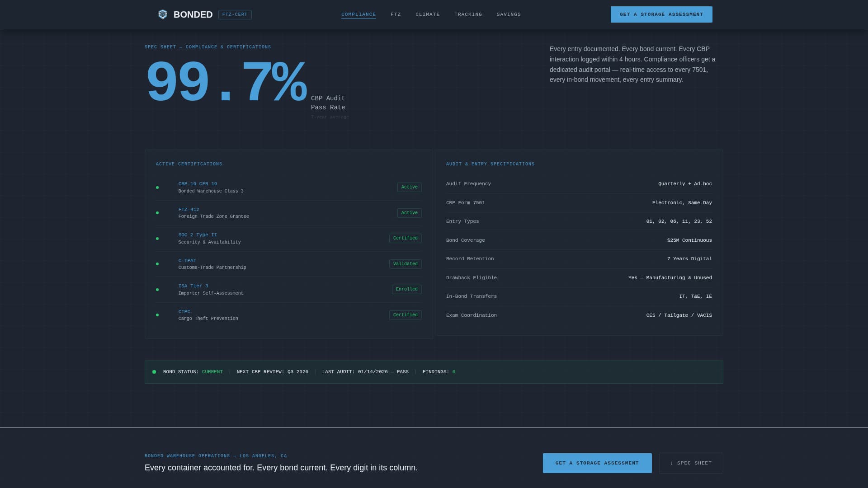Click the green dot beside C-TPAT
The width and height of the screenshot is (868, 488).
tap(157, 263)
